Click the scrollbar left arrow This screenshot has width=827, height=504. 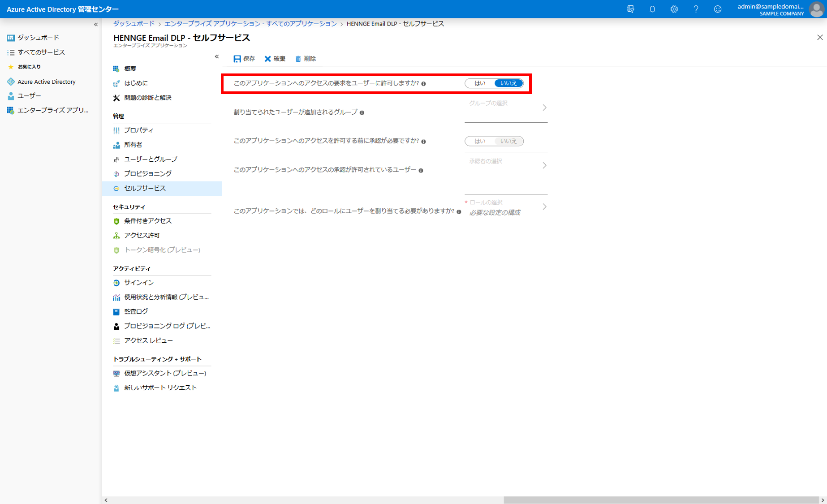tap(106, 500)
